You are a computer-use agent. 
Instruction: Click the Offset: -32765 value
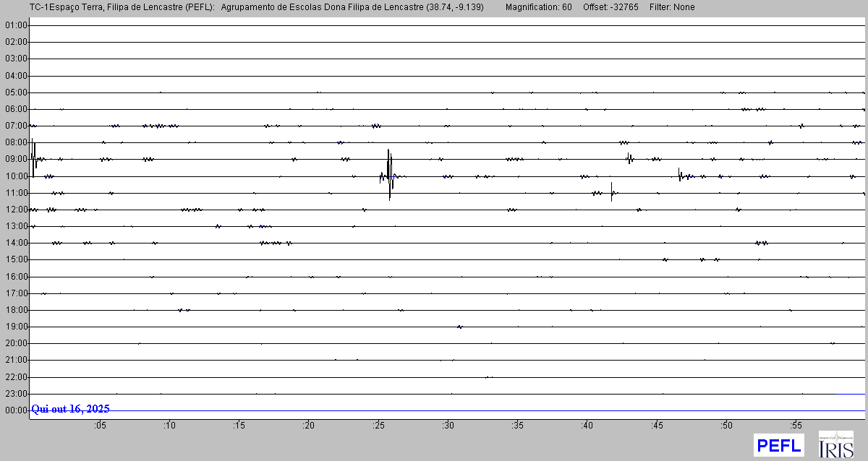(610, 7)
